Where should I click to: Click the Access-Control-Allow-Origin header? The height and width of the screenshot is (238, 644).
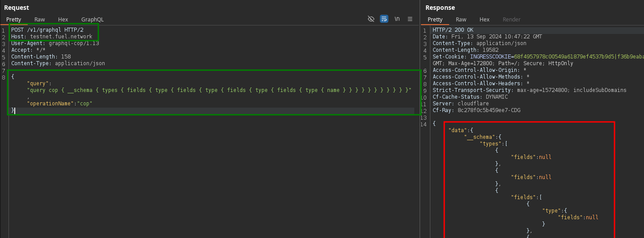[x=480, y=70]
